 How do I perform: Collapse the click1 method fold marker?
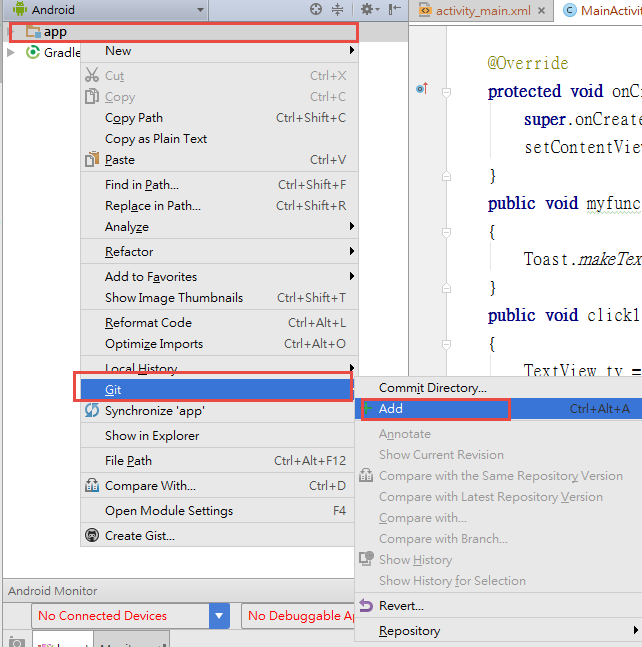tap(446, 344)
